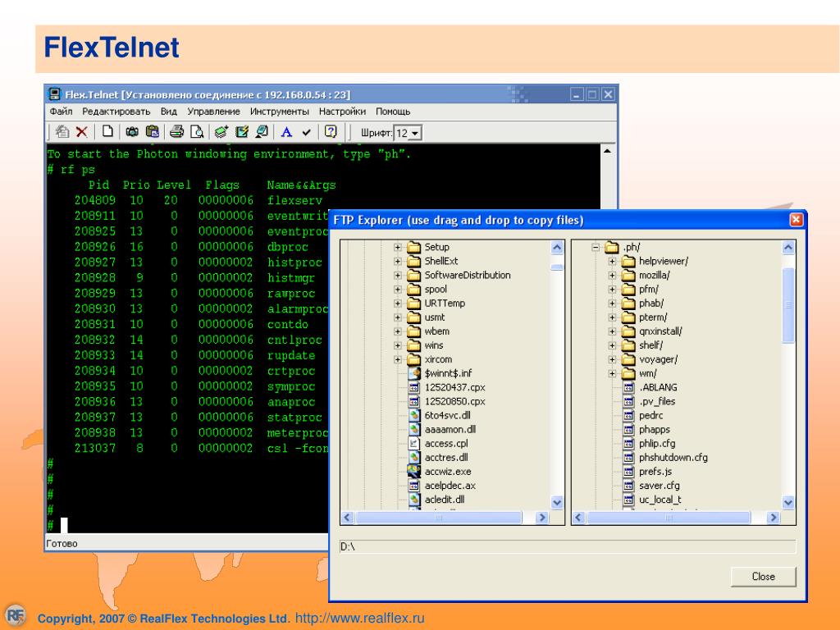Open the Настройки menu

(342, 112)
